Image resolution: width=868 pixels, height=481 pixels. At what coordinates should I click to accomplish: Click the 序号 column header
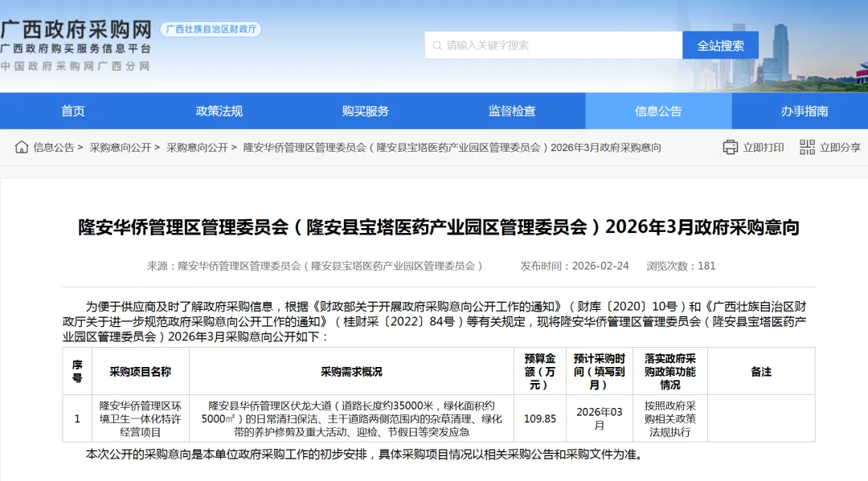(x=77, y=372)
